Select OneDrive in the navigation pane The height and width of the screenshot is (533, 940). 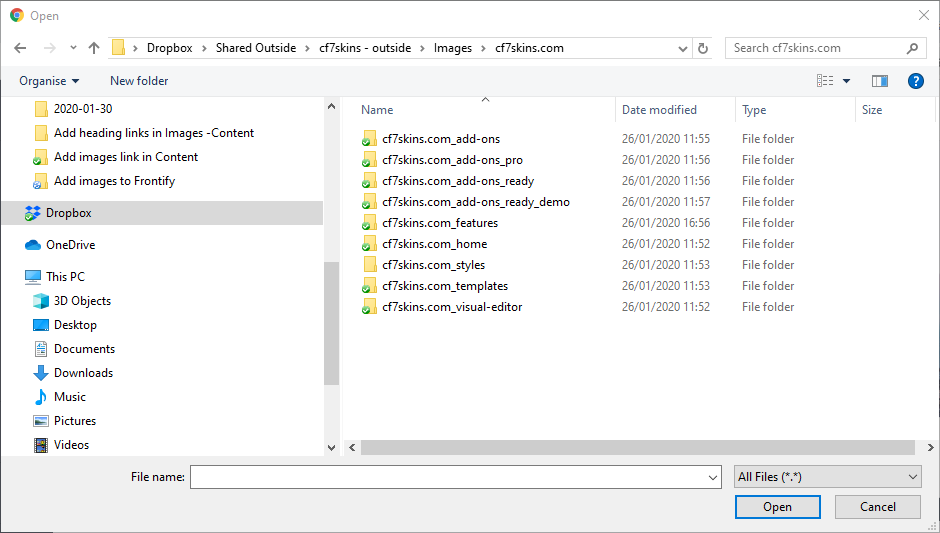click(70, 245)
